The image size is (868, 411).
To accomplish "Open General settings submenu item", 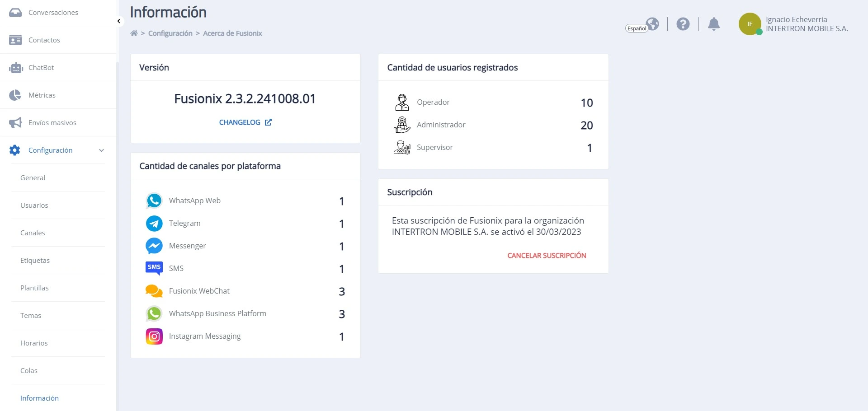I will [x=33, y=178].
